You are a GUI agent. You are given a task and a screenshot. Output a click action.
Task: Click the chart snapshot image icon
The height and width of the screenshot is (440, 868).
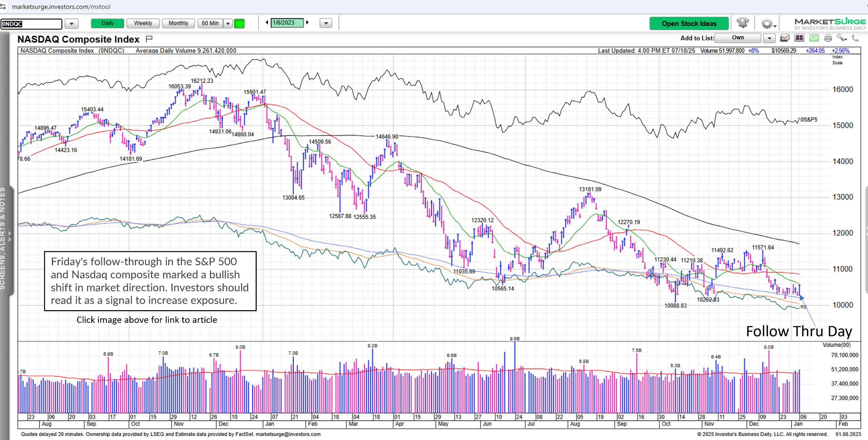point(785,38)
